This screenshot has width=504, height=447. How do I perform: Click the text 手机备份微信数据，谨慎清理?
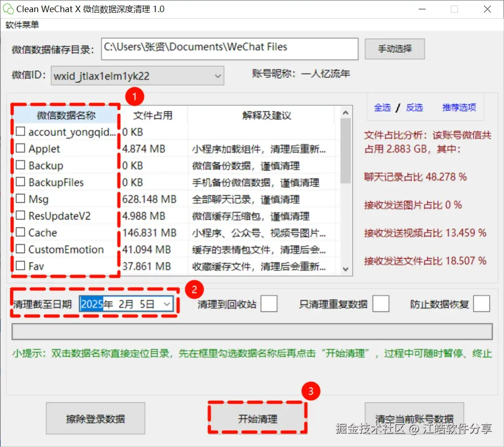pyautogui.click(x=256, y=182)
